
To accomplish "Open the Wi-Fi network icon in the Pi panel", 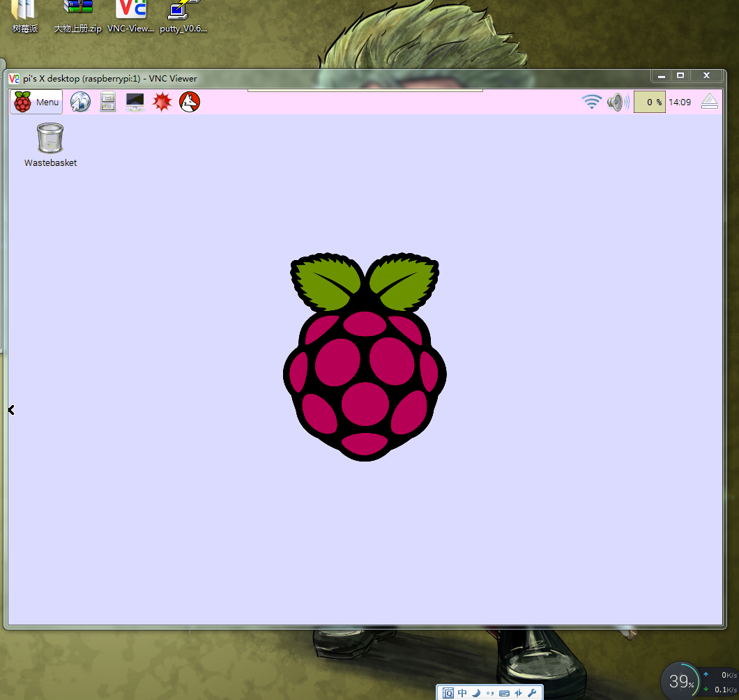I will click(591, 102).
